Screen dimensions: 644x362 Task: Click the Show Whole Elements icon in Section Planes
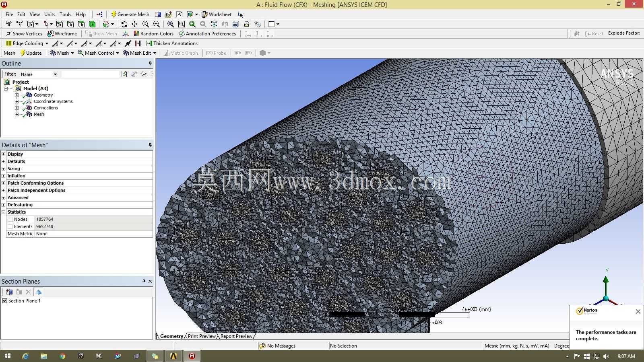click(x=39, y=292)
